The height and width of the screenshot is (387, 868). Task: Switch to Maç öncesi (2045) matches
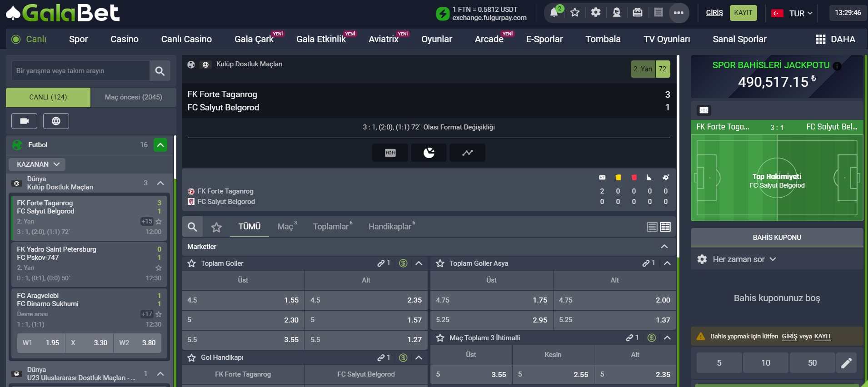click(x=134, y=97)
